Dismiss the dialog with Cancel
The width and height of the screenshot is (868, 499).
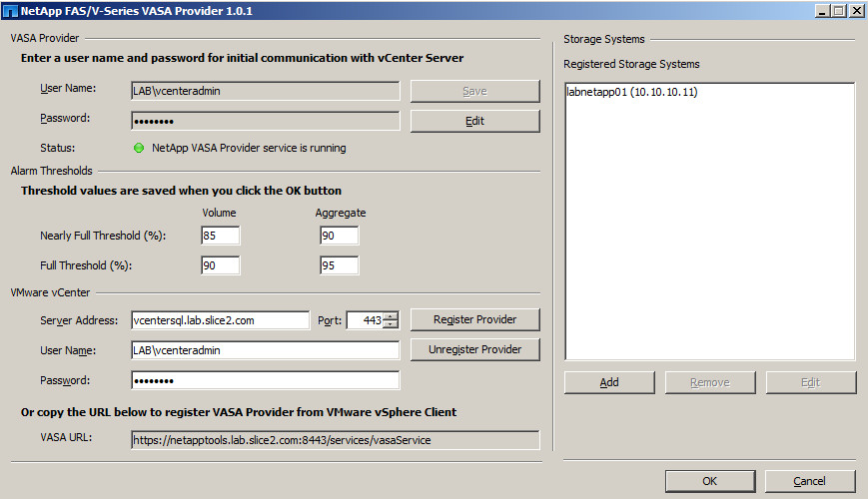(x=810, y=481)
